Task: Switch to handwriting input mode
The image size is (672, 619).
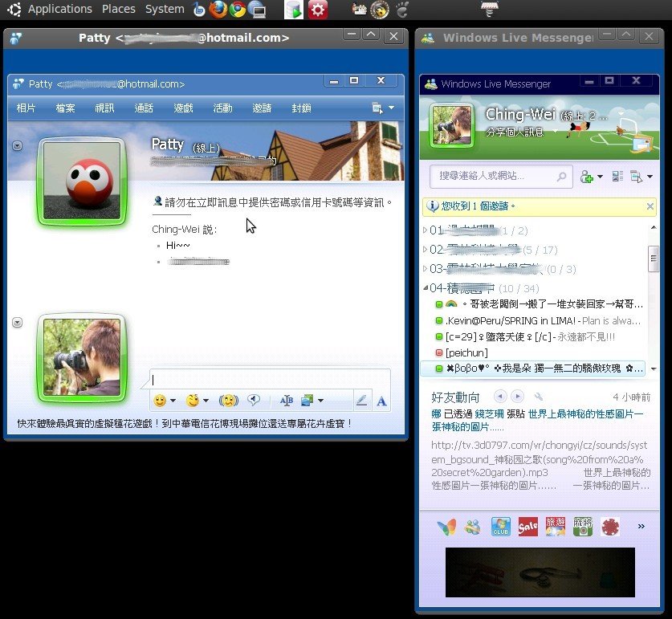Action: [362, 401]
